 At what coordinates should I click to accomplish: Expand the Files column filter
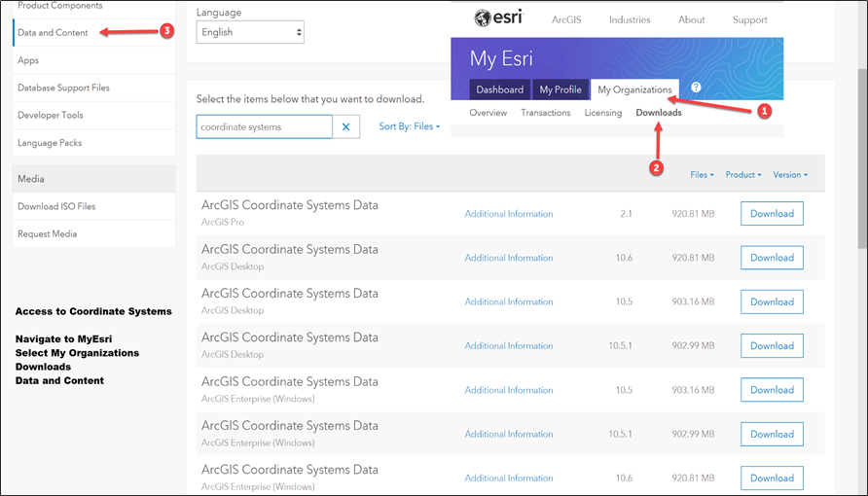click(702, 175)
